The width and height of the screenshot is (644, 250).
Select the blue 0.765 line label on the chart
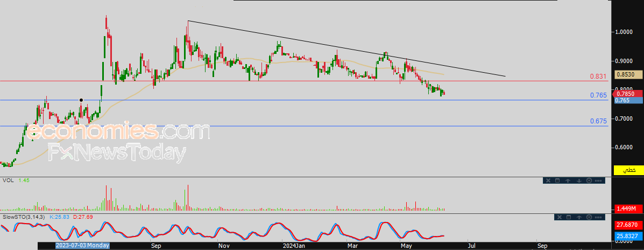tap(598, 95)
